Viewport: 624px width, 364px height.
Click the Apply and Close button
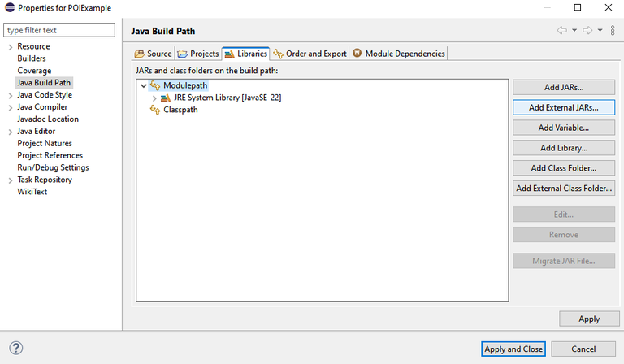[x=513, y=349]
